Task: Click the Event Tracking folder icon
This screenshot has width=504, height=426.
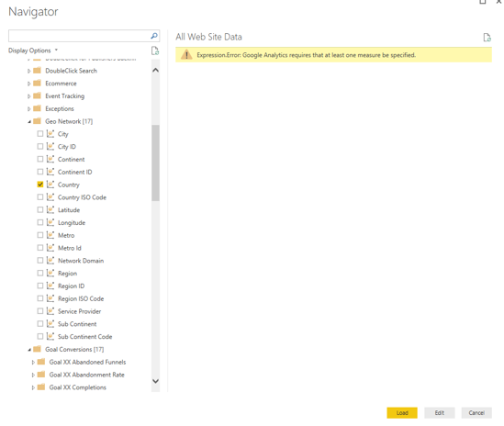Action: click(38, 95)
